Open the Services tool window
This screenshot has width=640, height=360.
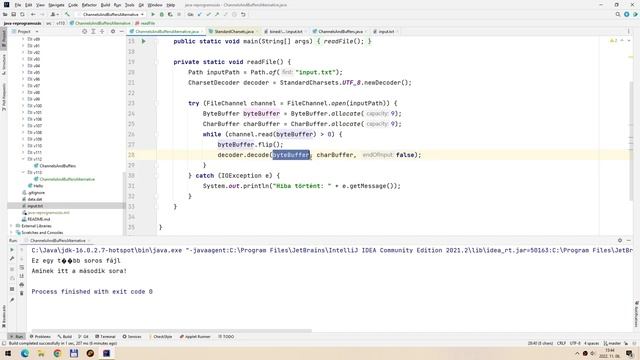(x=132, y=337)
